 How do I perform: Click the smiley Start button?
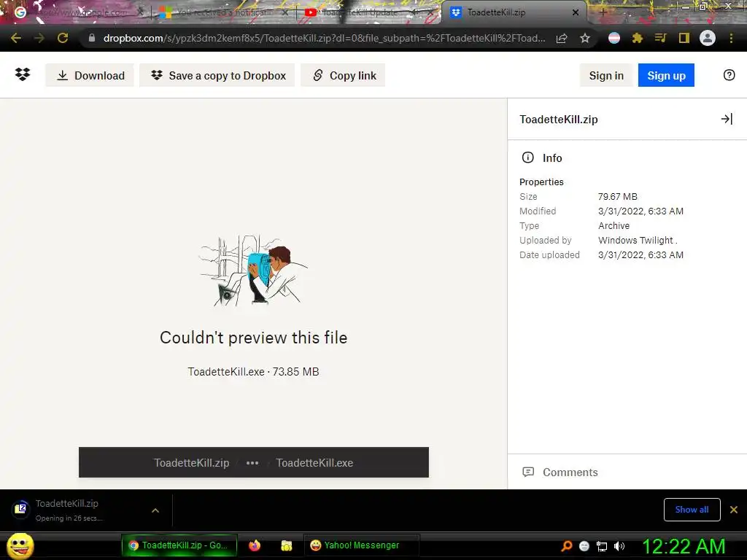20,545
